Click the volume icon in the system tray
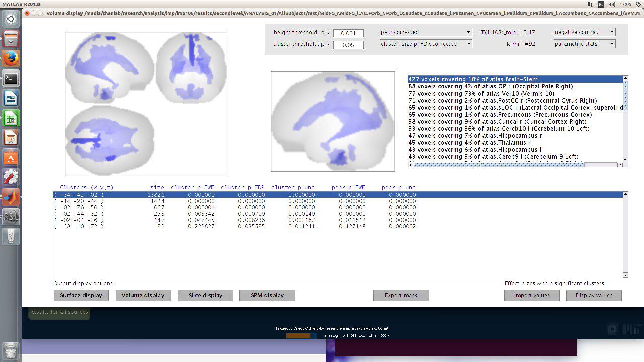Image resolution: width=644 pixels, height=362 pixels. tap(612, 4)
